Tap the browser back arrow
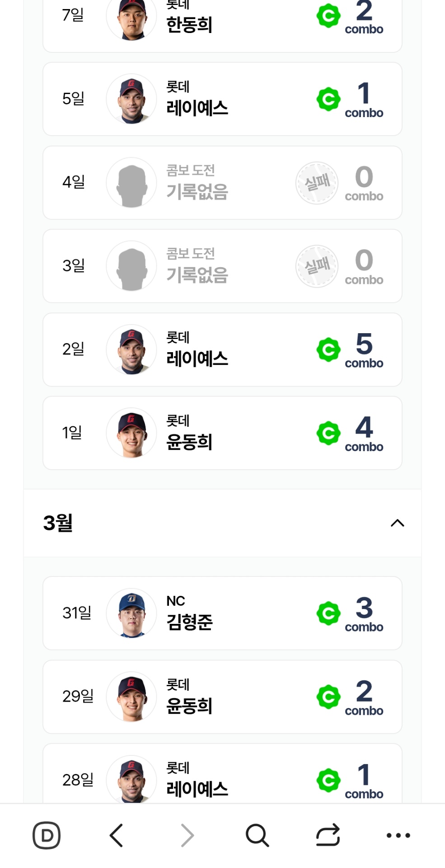This screenshot has width=445, height=868. [117, 835]
